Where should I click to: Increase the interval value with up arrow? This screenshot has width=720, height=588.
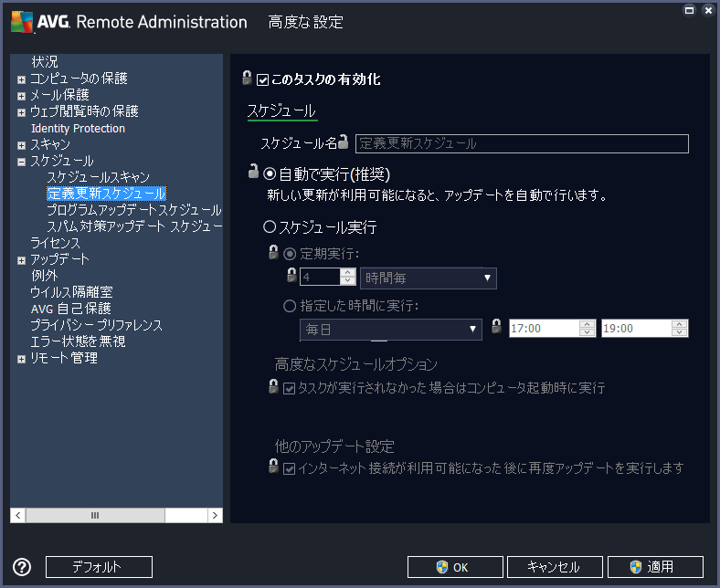point(348,273)
